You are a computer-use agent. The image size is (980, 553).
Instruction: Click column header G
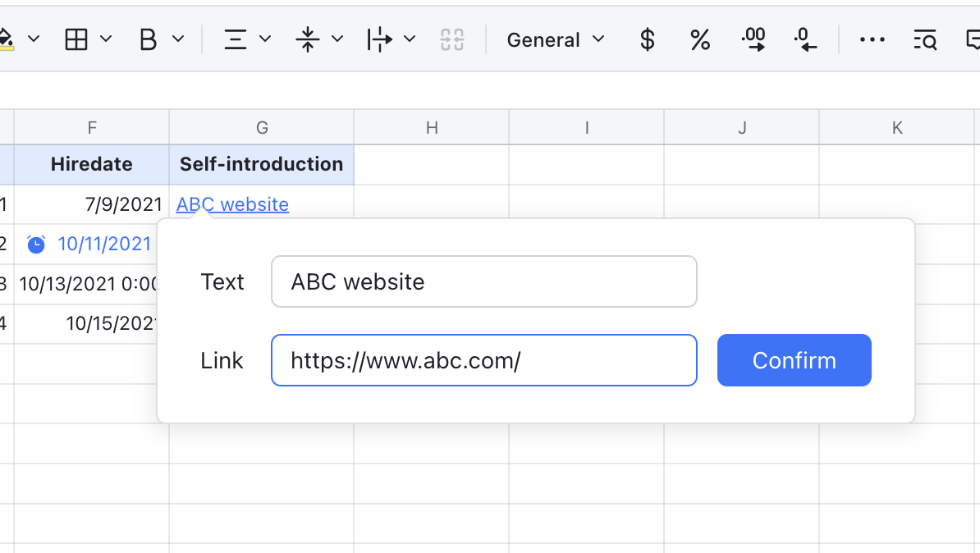click(261, 127)
